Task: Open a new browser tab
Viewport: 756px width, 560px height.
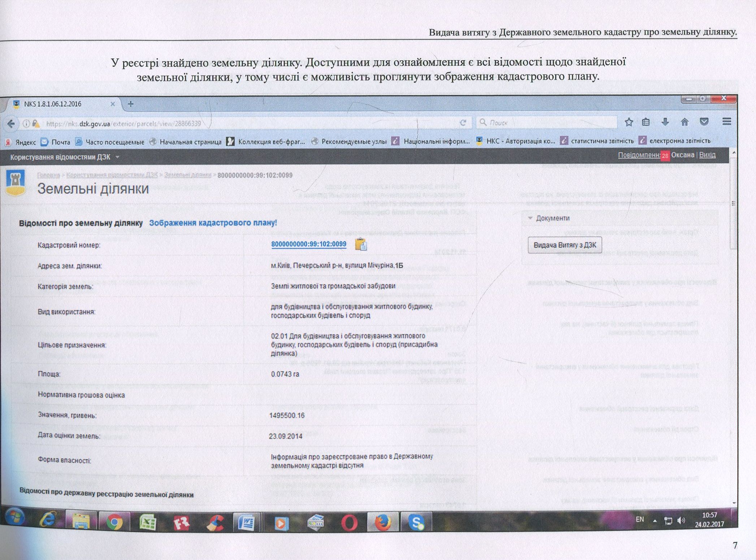Action: (131, 104)
